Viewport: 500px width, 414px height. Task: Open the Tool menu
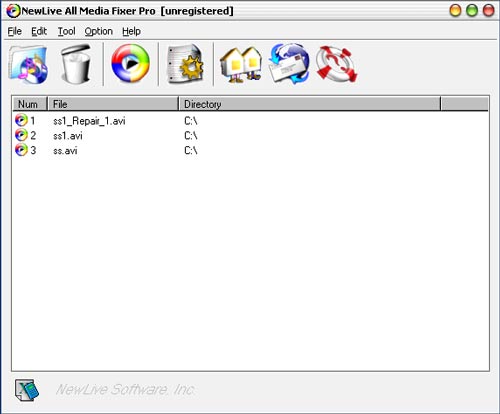tap(67, 31)
